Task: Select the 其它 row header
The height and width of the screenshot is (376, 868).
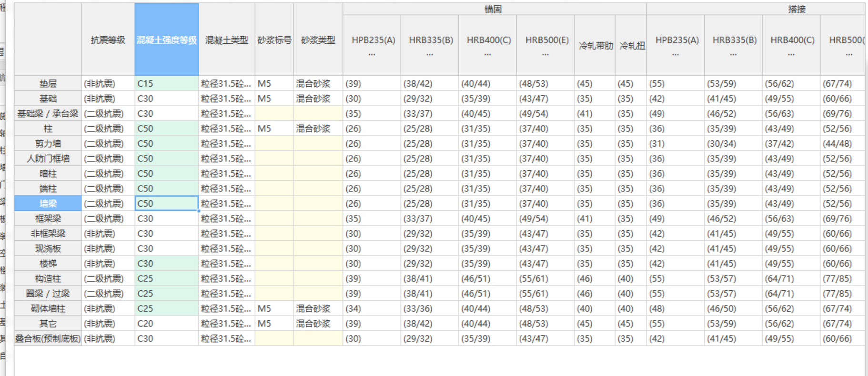Action: coord(48,324)
